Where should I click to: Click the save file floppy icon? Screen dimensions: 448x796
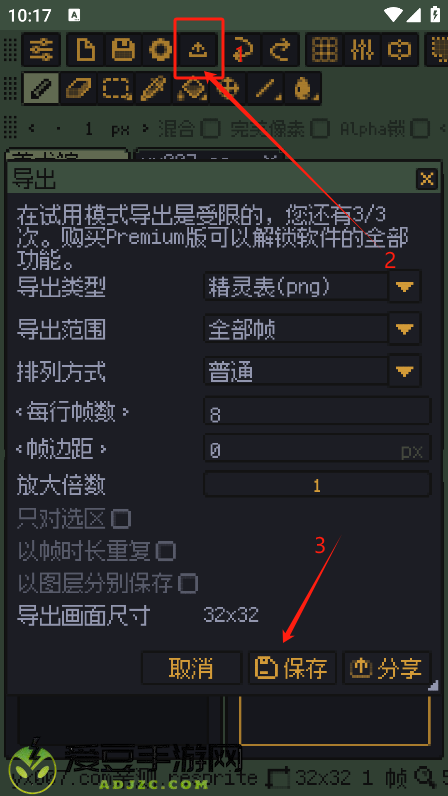pyautogui.click(x=123, y=50)
